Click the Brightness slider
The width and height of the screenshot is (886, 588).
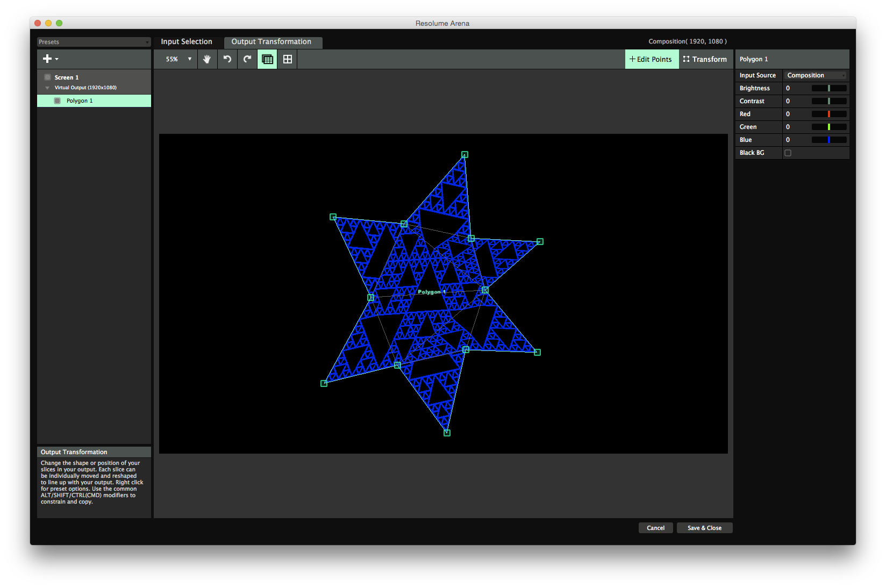point(828,88)
